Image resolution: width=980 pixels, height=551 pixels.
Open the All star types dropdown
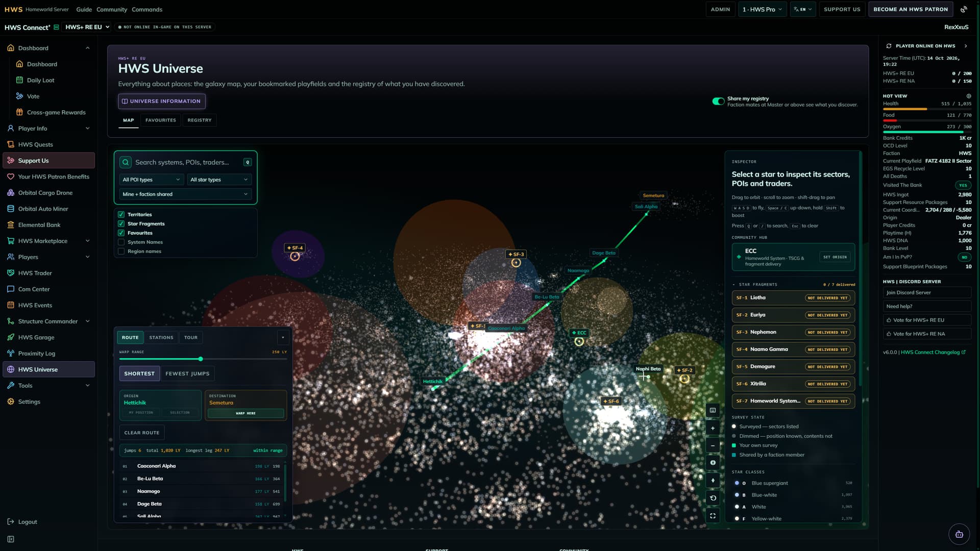pyautogui.click(x=219, y=180)
